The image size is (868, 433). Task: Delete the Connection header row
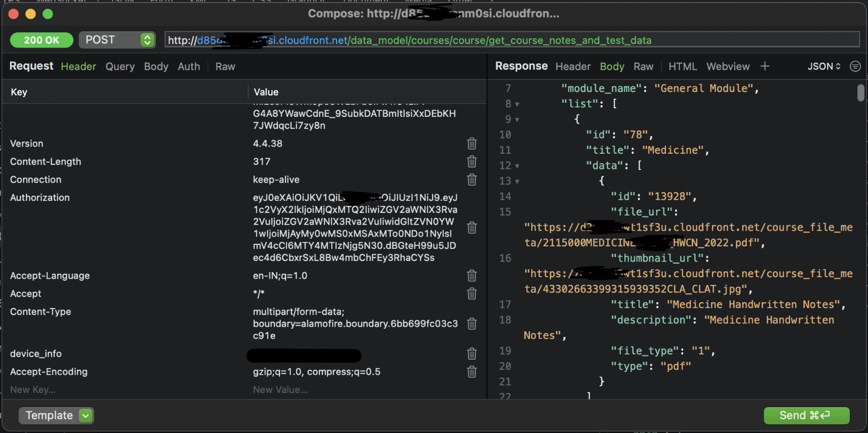471,180
